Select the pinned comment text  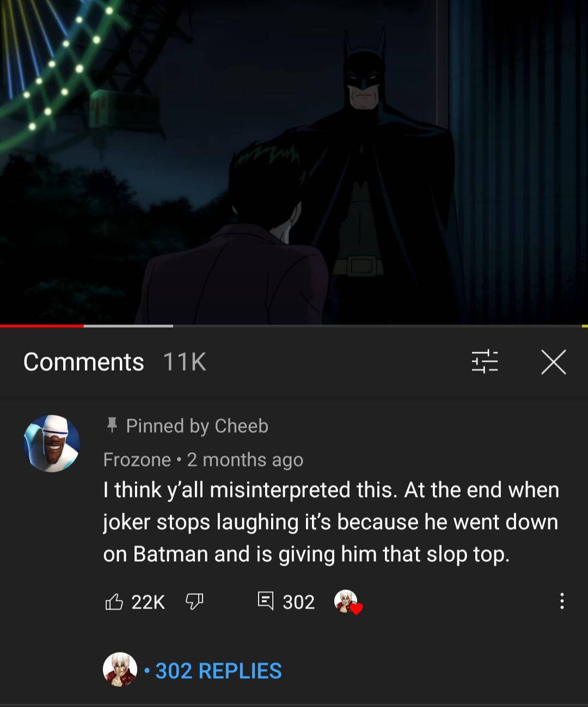[x=327, y=521]
